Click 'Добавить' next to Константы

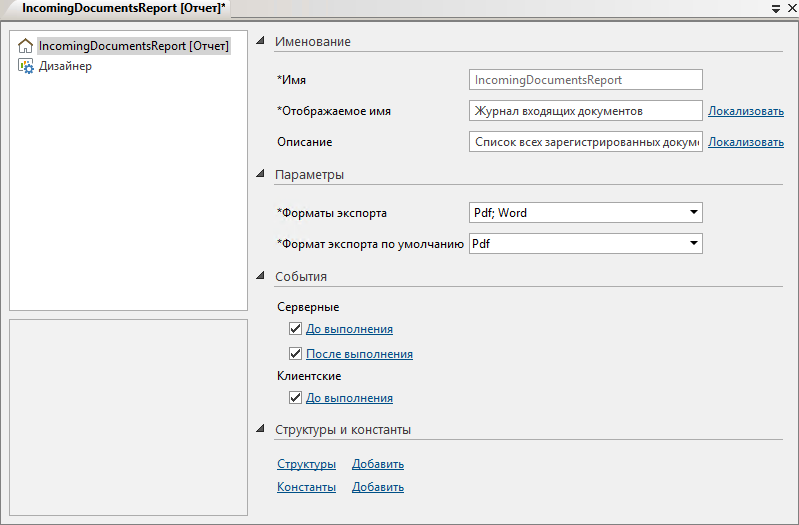click(x=378, y=487)
